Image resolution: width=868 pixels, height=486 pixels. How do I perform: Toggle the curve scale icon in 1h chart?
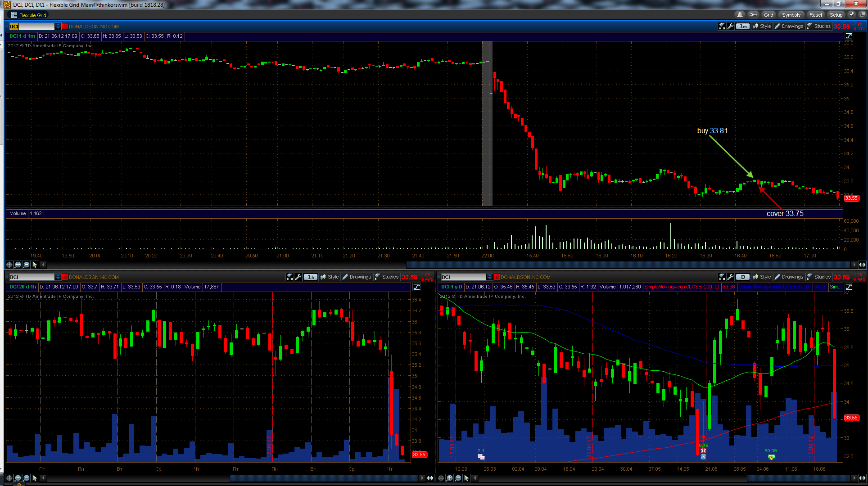[x=417, y=287]
